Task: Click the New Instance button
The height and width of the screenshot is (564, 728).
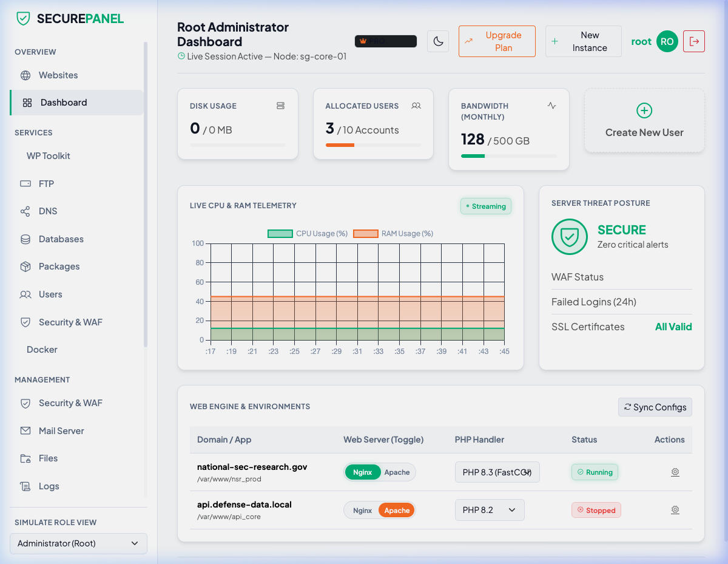Action: [x=584, y=41]
